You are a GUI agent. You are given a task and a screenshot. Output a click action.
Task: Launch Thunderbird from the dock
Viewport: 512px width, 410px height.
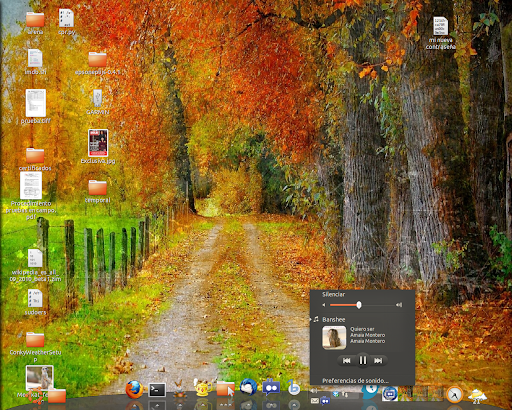coord(248,388)
